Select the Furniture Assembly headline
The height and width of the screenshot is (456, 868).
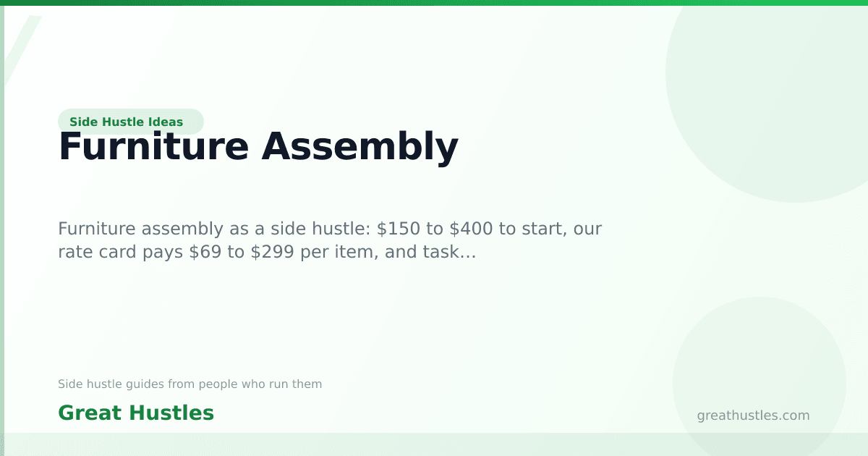[258, 147]
